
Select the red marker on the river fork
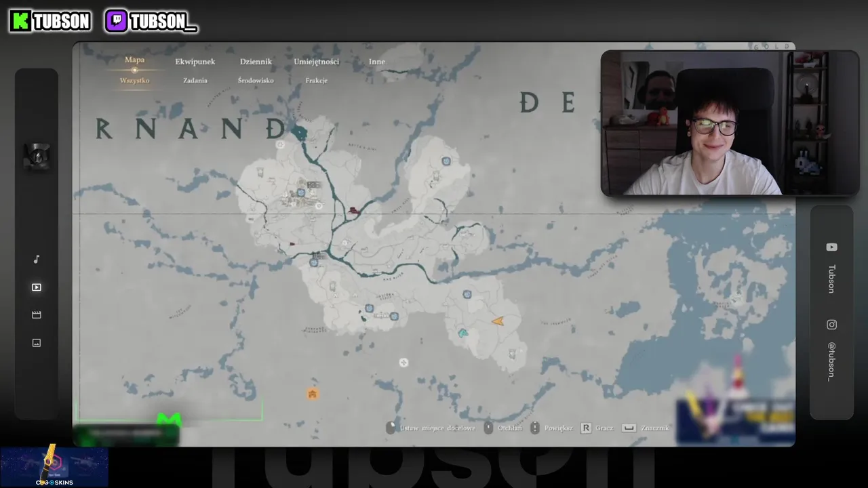[353, 211]
